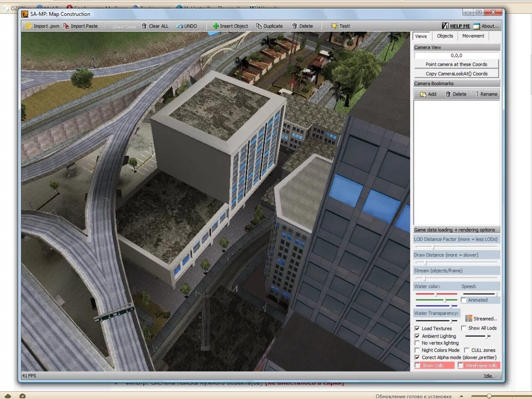
Task: Enable Night Colors Mode
Action: 417,350
